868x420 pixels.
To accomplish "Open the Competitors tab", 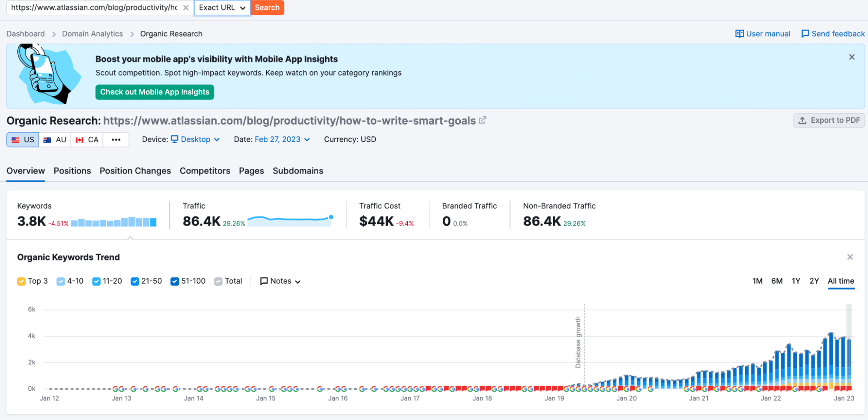I will pyautogui.click(x=205, y=171).
